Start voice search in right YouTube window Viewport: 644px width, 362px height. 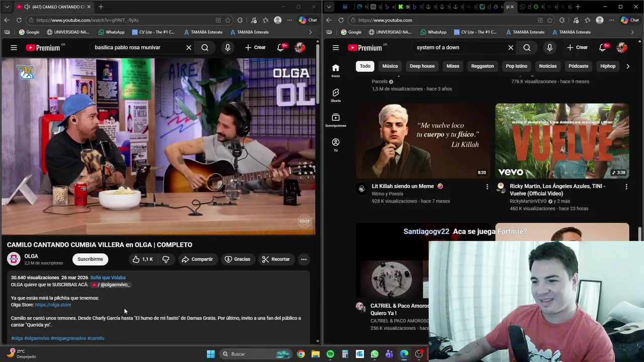coord(549,47)
